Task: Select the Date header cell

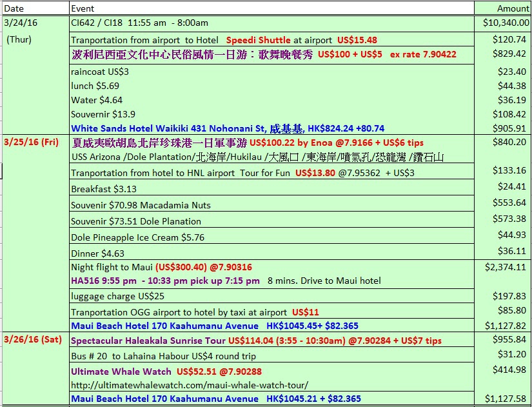Action: pyautogui.click(x=35, y=8)
